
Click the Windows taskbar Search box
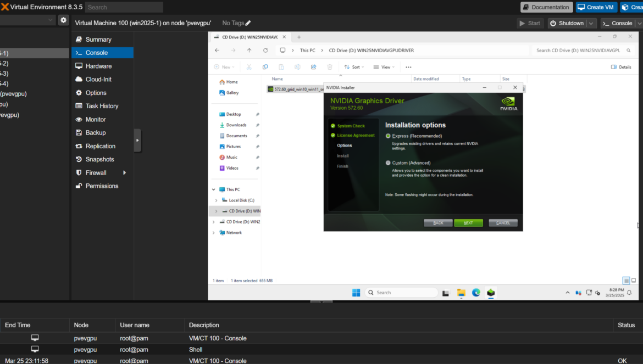[402, 293]
